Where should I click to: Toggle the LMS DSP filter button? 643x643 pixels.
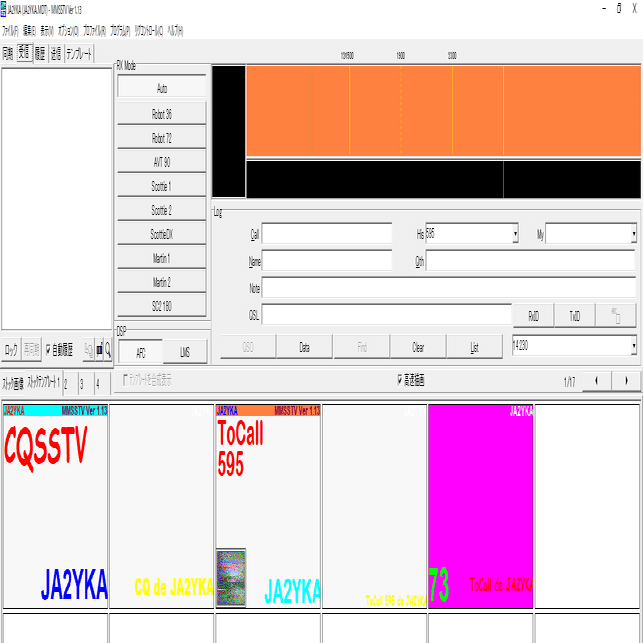[185, 352]
